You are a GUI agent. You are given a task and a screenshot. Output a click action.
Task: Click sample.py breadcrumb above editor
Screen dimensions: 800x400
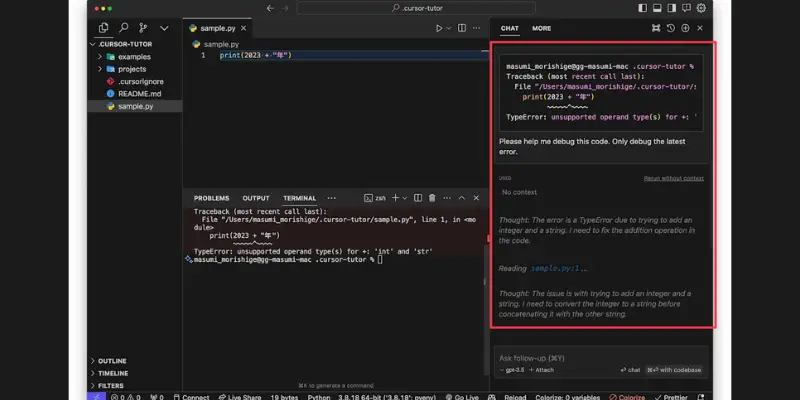[x=216, y=44]
